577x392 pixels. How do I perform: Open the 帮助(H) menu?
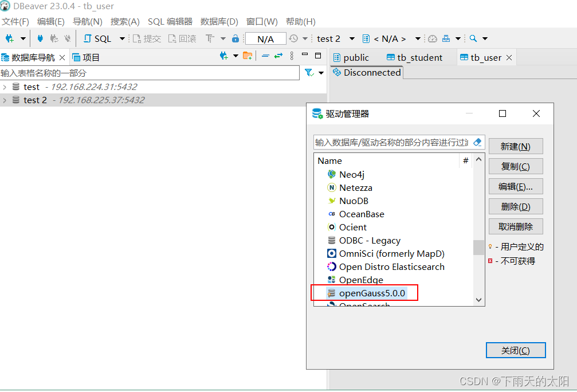pyautogui.click(x=301, y=22)
